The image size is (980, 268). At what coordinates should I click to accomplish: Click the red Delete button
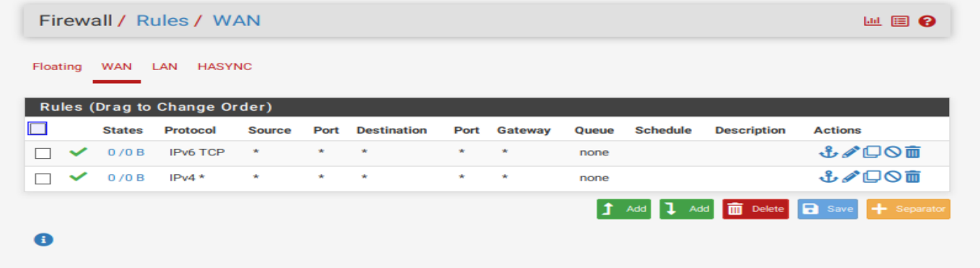[756, 209]
